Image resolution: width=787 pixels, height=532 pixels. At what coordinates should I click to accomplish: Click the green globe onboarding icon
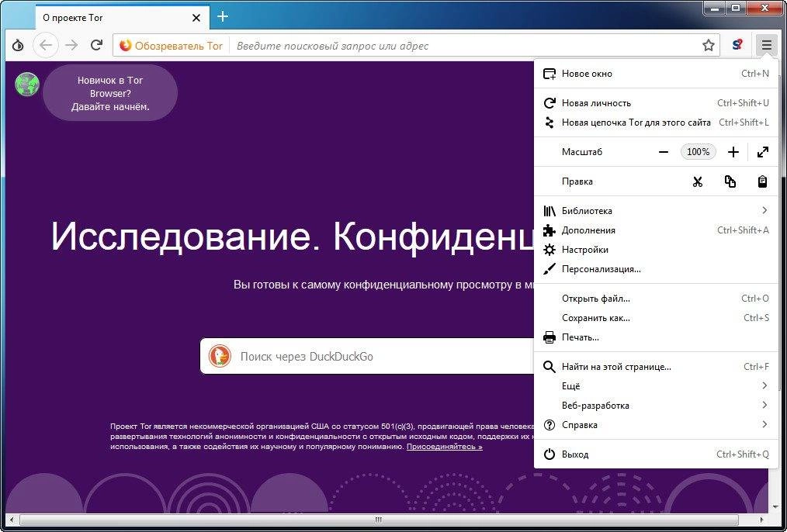[x=27, y=85]
